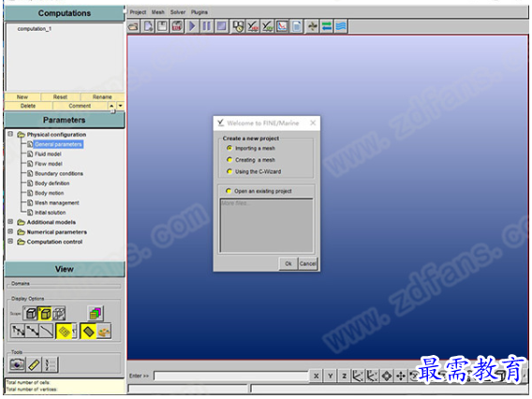Screen dimensions: 532x399
Task: Click the Stop square toolbar icon
Action: [x=222, y=26]
